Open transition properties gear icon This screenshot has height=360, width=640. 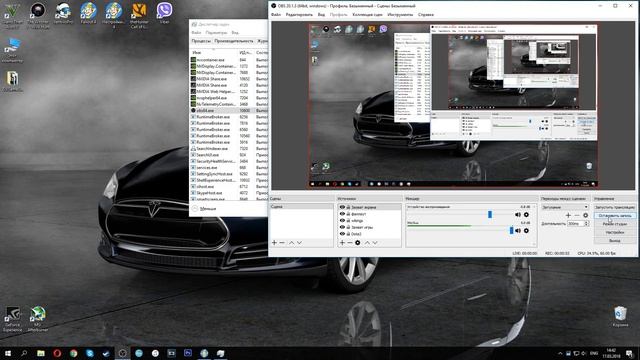(585, 215)
